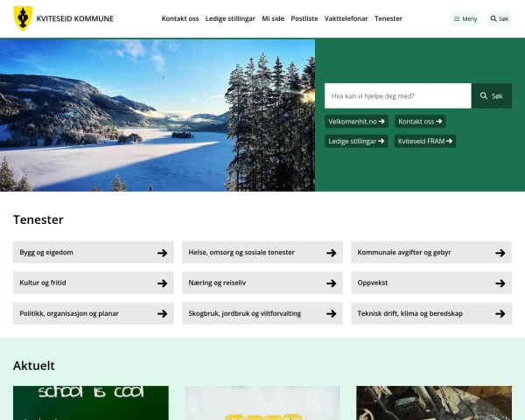Viewport: 525px width, 420px height.
Task: Click the arrow icon beside Bygg og eigedom
Action: [x=162, y=253]
